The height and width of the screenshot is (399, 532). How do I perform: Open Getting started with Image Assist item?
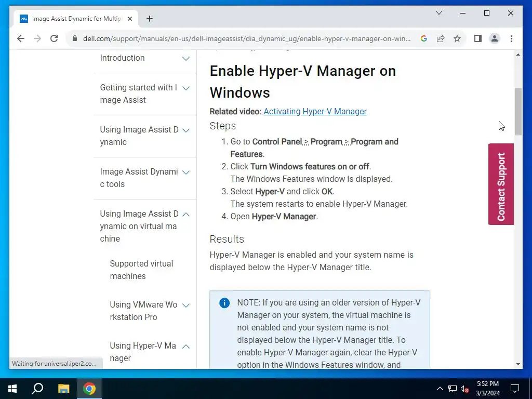138,94
